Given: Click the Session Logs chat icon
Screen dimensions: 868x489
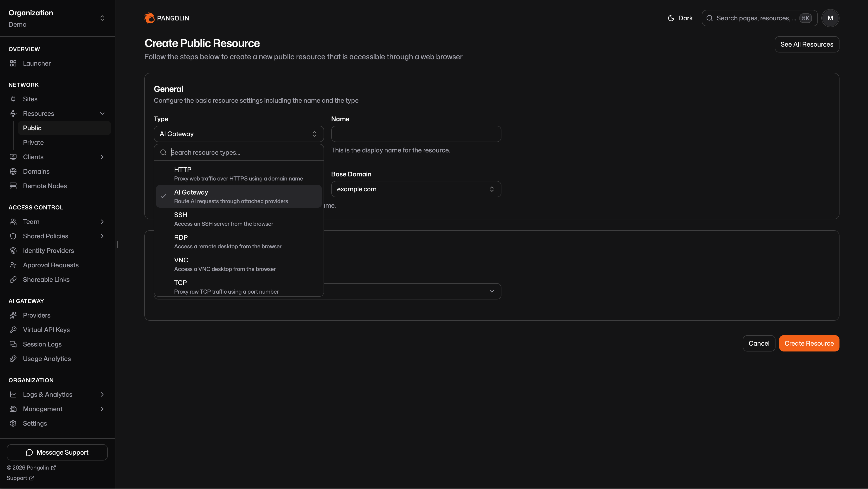Looking at the screenshot, I should click(x=13, y=344).
